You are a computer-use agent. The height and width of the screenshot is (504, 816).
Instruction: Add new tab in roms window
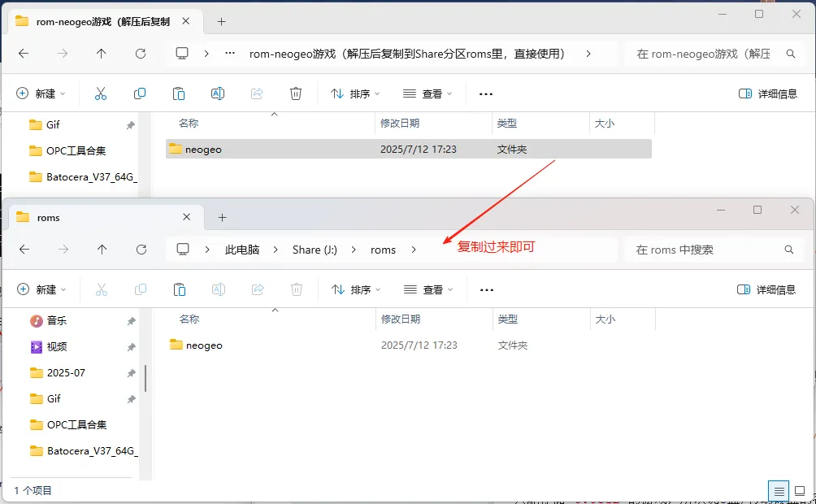pos(222,218)
